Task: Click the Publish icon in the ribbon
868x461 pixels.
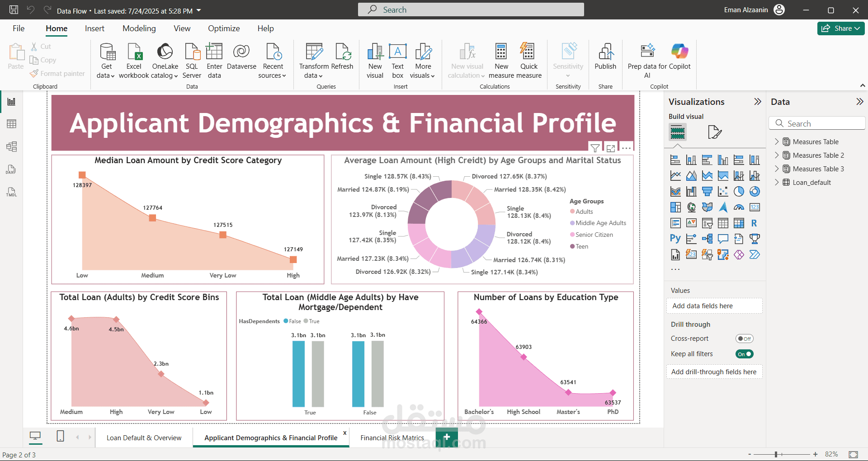Action: click(605, 52)
